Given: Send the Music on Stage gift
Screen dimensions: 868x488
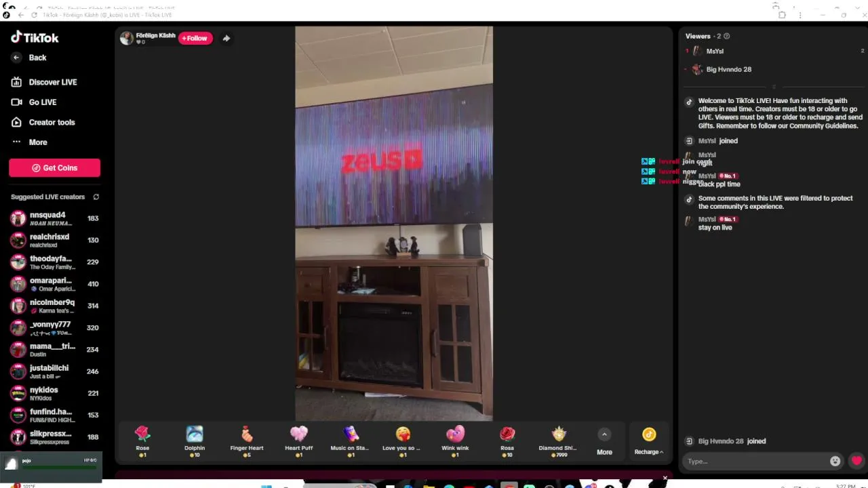Looking at the screenshot, I should [x=350, y=441].
